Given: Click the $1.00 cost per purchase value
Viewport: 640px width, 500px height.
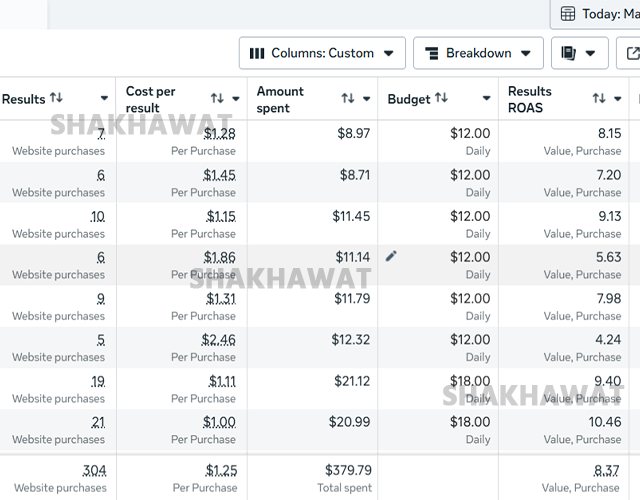Looking at the screenshot, I should 221,422.
